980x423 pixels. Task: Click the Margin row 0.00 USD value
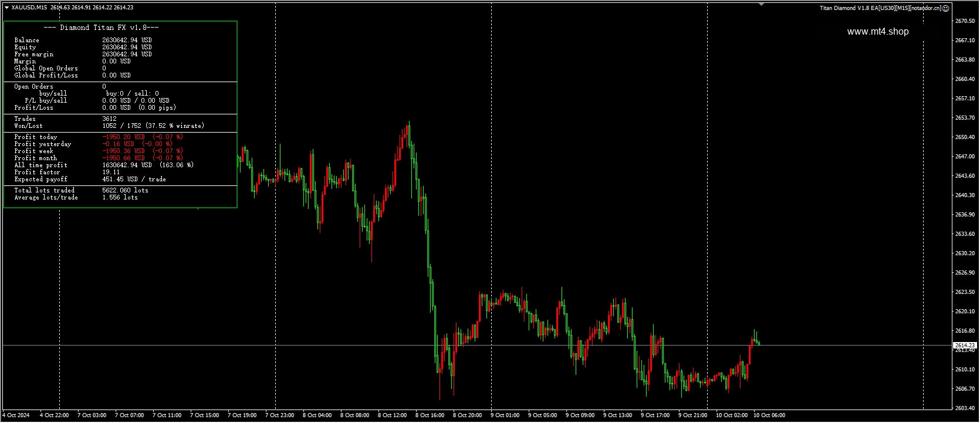pos(116,62)
